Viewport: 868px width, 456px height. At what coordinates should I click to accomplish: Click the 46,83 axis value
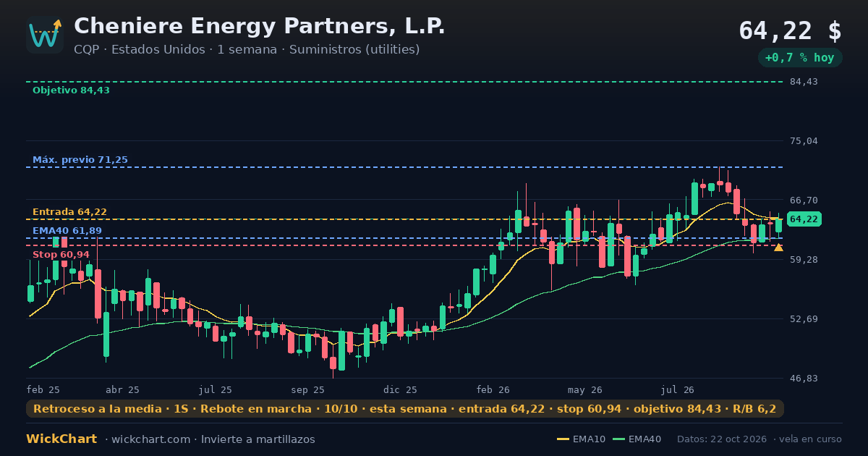[x=804, y=379]
